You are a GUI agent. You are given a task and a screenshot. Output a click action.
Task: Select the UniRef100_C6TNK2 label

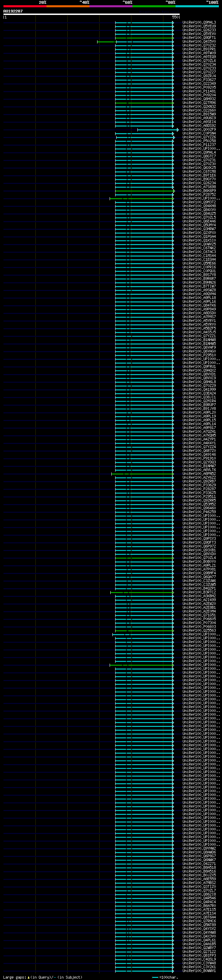pos(199,248)
